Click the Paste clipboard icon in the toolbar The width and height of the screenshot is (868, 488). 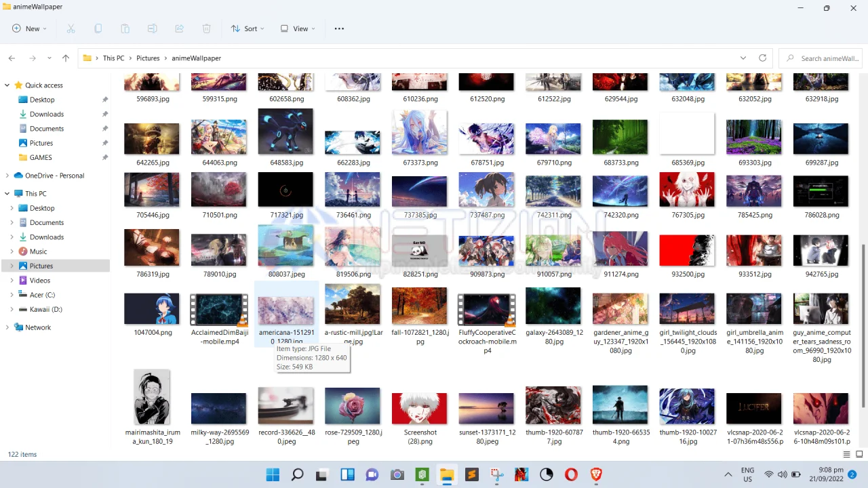tap(125, 28)
